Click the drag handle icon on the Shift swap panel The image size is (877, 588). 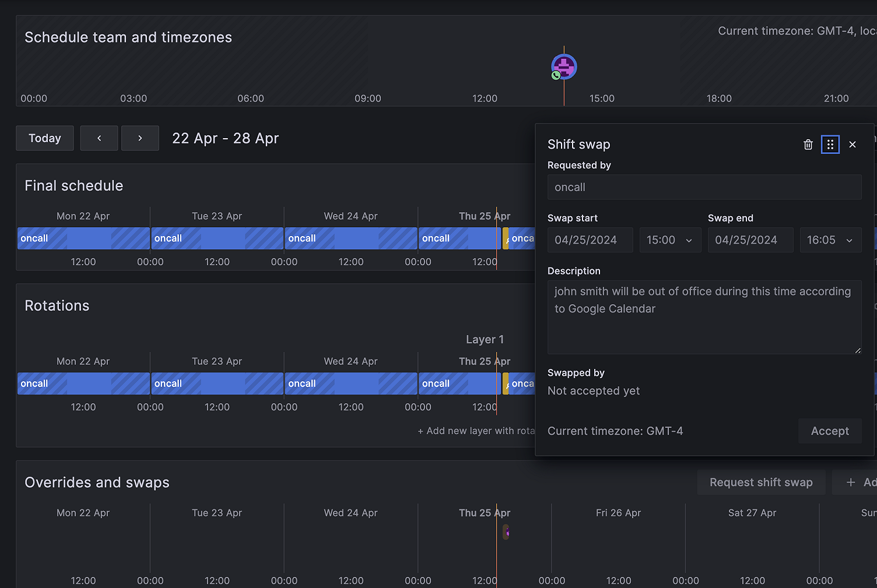click(x=830, y=144)
